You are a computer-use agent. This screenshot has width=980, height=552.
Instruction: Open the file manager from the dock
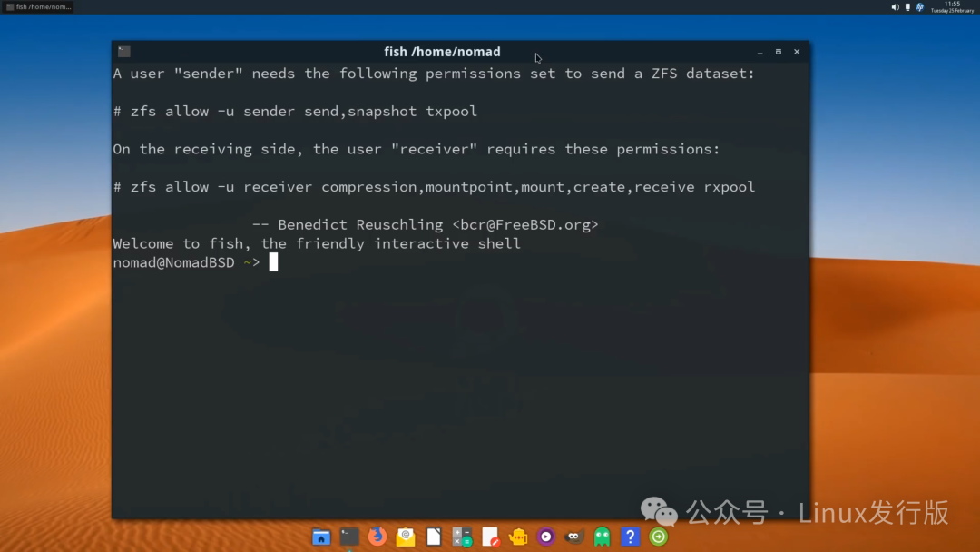pos(320,536)
